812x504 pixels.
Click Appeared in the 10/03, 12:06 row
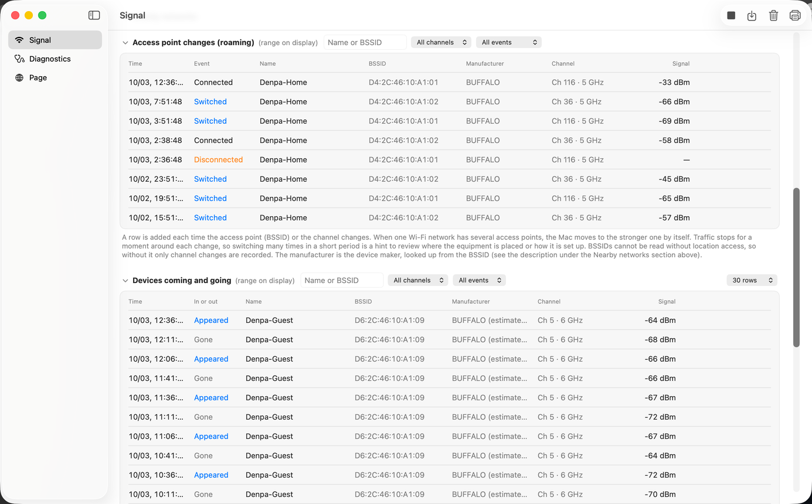pos(211,359)
